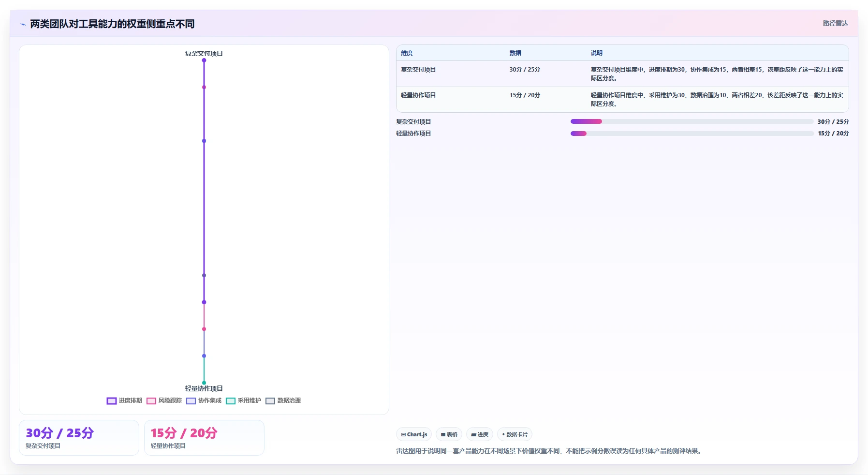
Task: Click 15分 / 20分 value beside progress bar
Action: (x=833, y=134)
